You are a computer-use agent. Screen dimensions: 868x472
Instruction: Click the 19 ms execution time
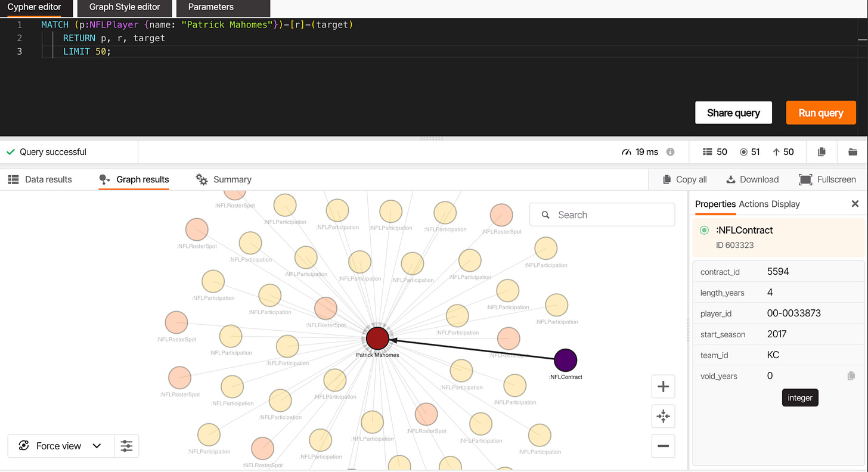coord(647,152)
